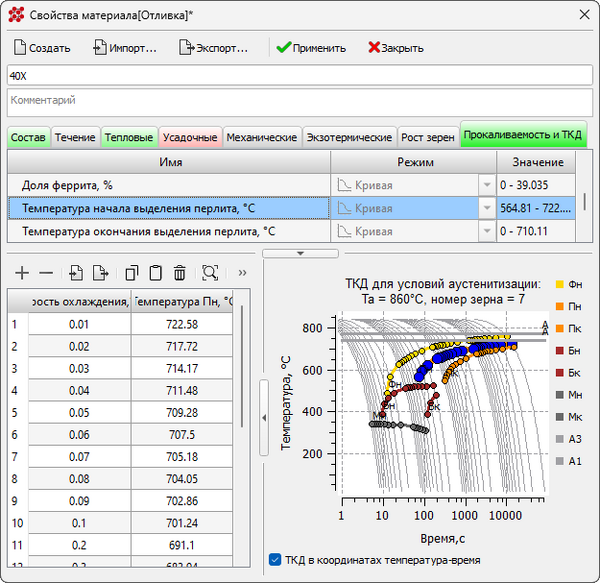Switch to the Состав tab
Screen dimensions: 600x583
point(28,137)
